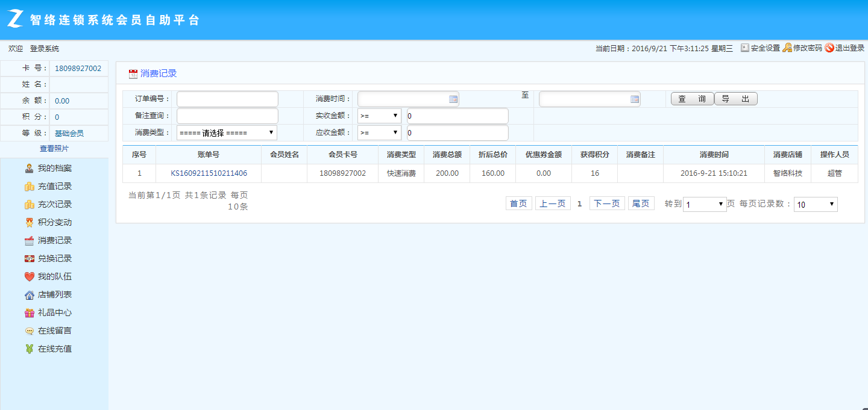The image size is (868, 410).
Task: Click the 查询 button
Action: pos(692,99)
